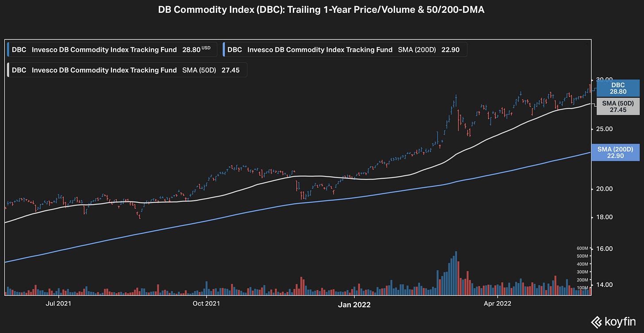This screenshot has height=333, width=644.
Task: Click the gray SMA (50D) 27.45 axis tag
Action: pyautogui.click(x=618, y=106)
